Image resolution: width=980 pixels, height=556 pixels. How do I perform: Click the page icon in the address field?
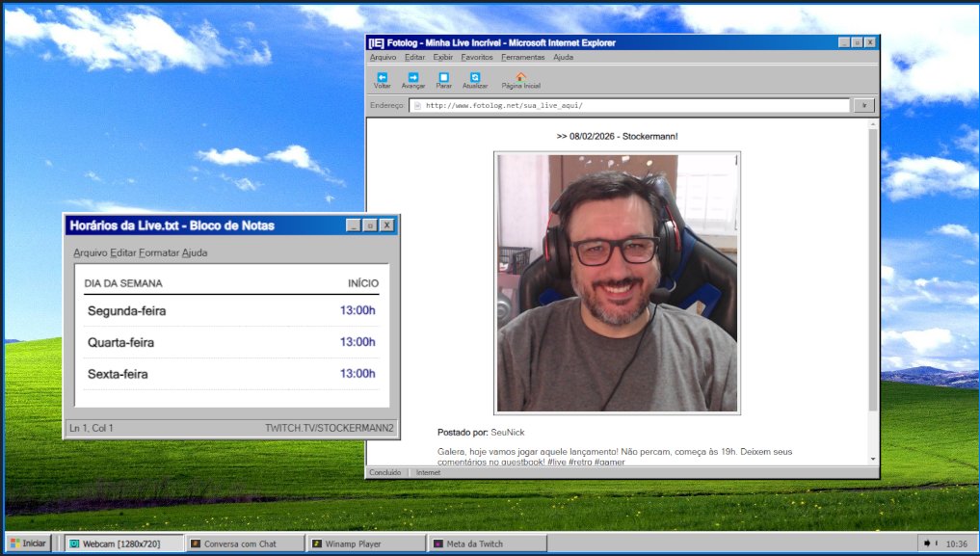(x=417, y=106)
